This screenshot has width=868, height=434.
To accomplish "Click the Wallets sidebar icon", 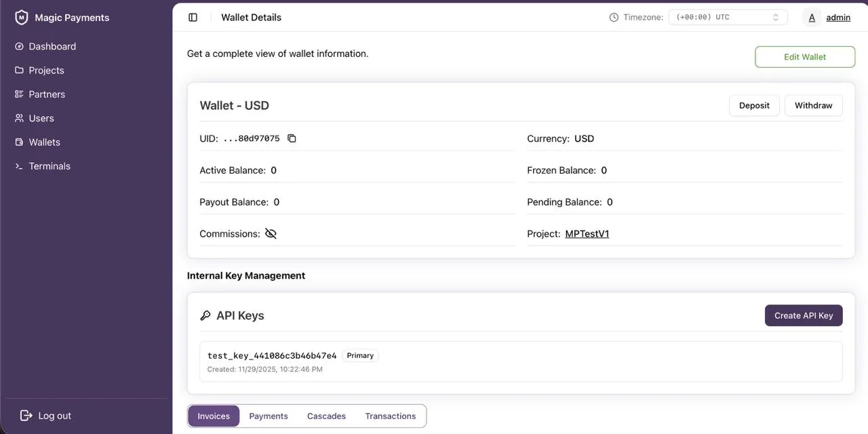I will [19, 142].
